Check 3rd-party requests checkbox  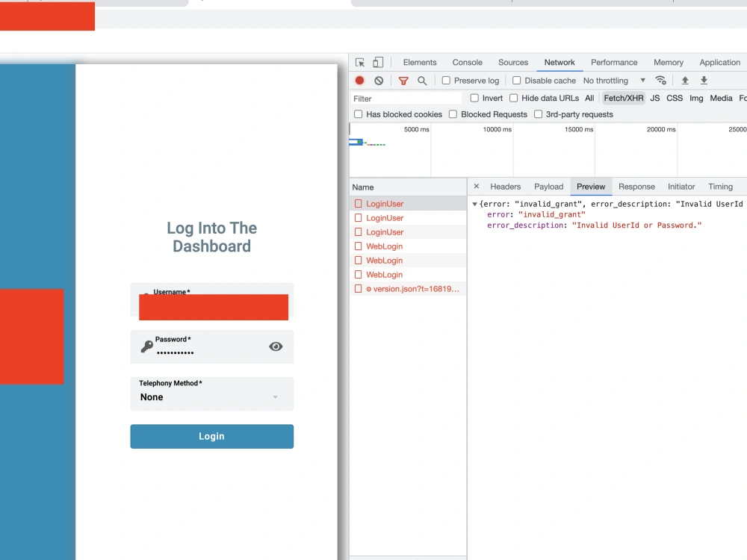(539, 114)
